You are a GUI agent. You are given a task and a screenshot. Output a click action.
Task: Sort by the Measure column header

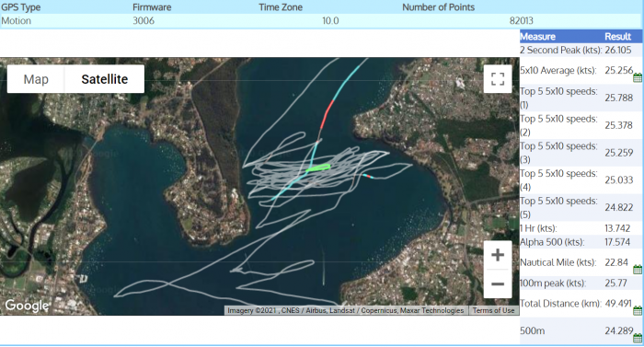[x=537, y=37]
